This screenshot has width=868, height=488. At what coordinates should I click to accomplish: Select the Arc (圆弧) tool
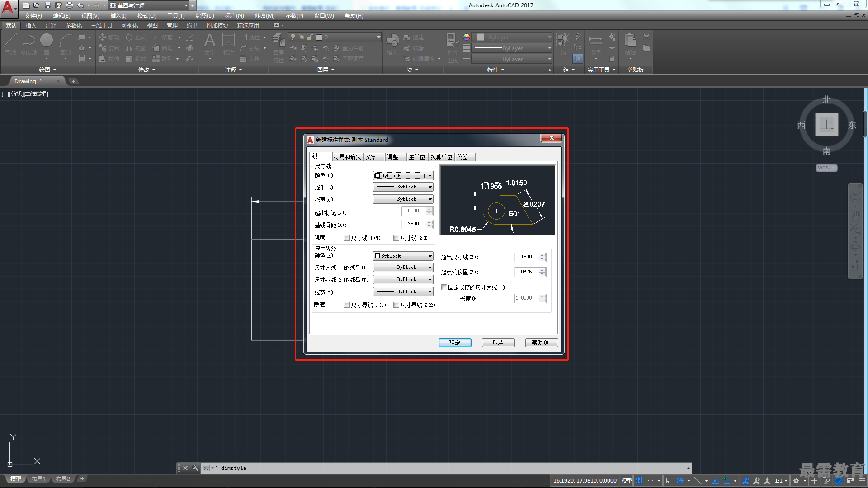pos(66,45)
